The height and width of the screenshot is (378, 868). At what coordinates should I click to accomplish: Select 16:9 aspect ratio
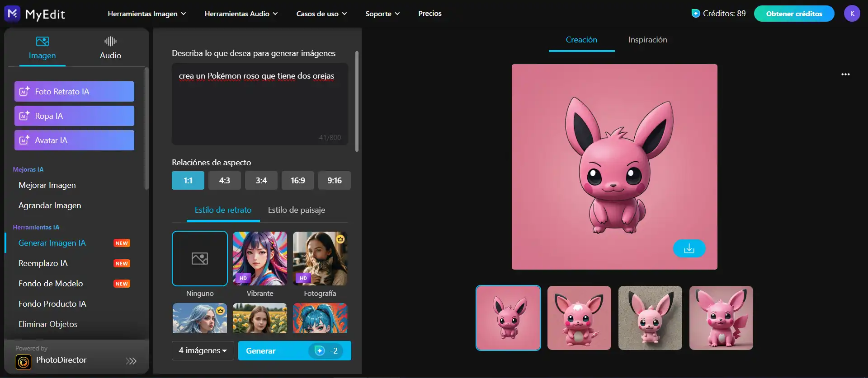tap(298, 181)
